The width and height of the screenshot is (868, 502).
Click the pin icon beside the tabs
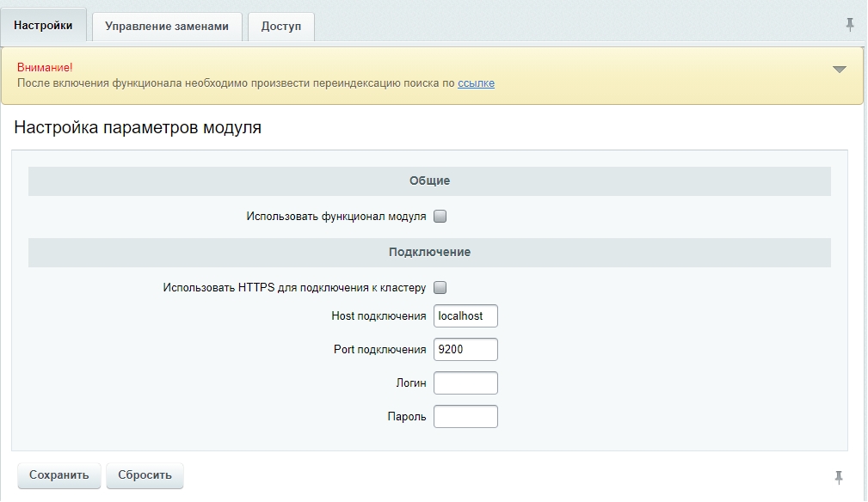[850, 25]
